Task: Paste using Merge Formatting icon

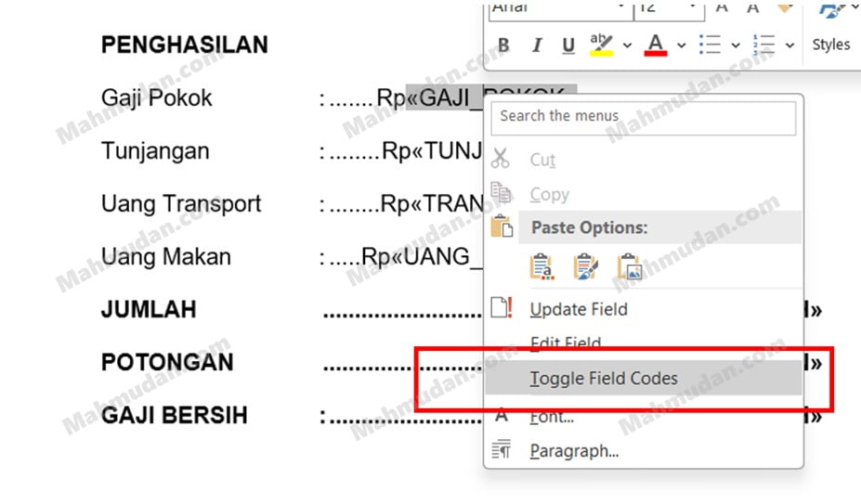Action: (586, 267)
